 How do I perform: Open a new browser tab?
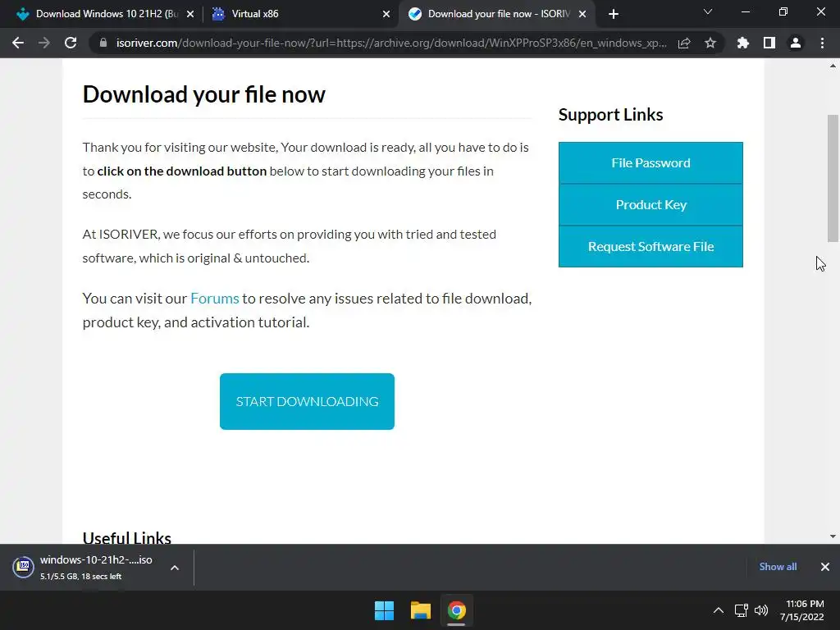[614, 14]
